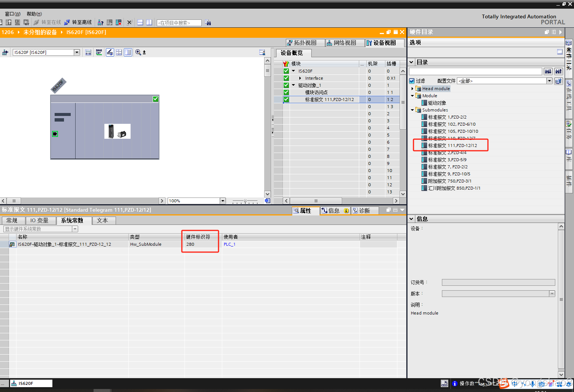Screen dimensions: 574x392
Task: Click the hardware catalog search input field
Action: (x=476, y=71)
